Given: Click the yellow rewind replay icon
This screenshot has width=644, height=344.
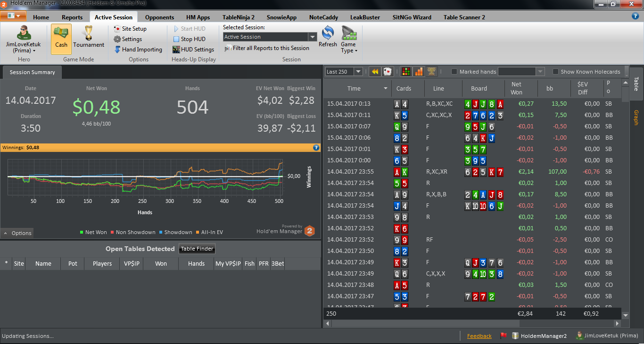Looking at the screenshot, I should [x=375, y=72].
